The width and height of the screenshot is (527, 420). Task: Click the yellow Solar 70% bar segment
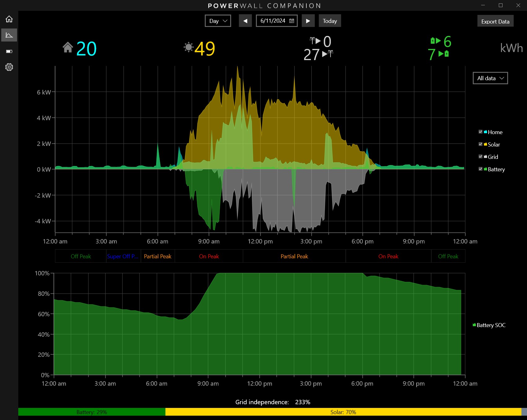click(x=343, y=412)
